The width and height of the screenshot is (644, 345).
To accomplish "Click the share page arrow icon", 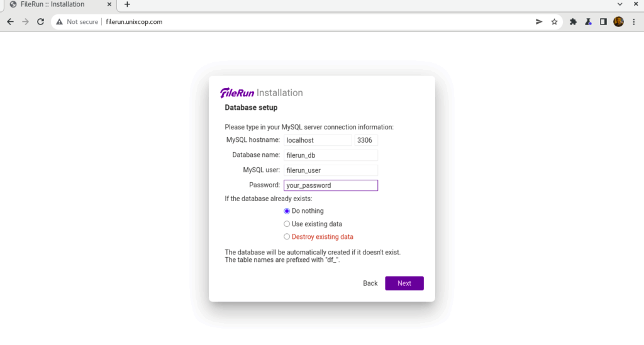I will pyautogui.click(x=539, y=22).
